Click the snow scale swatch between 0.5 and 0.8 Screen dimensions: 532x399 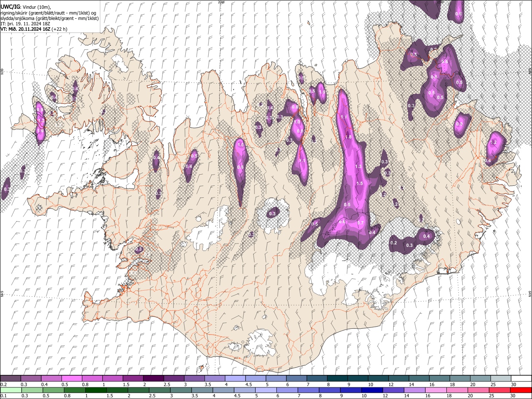click(71, 379)
